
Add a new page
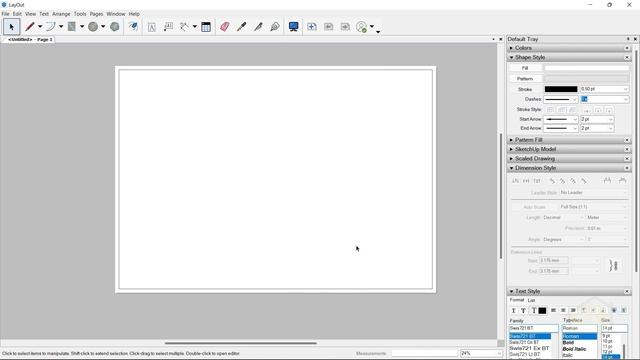[x=312, y=27]
